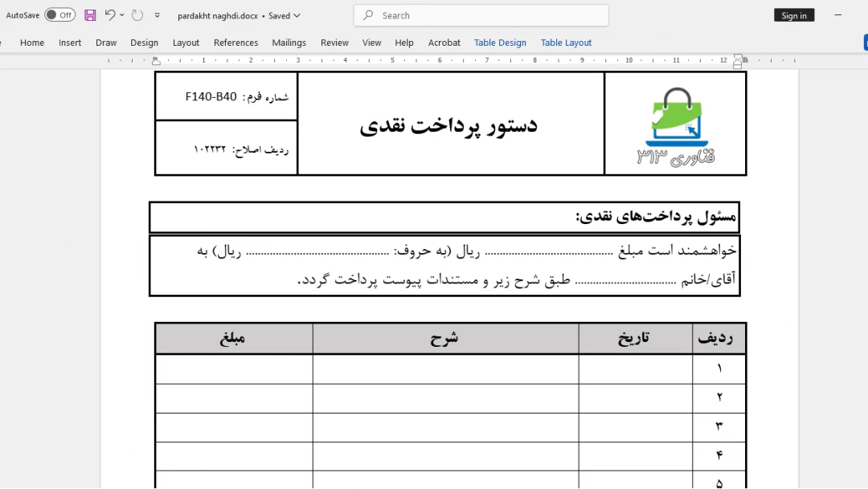Click the Save icon in title bar
This screenshot has width=868, height=489.
[x=90, y=15]
